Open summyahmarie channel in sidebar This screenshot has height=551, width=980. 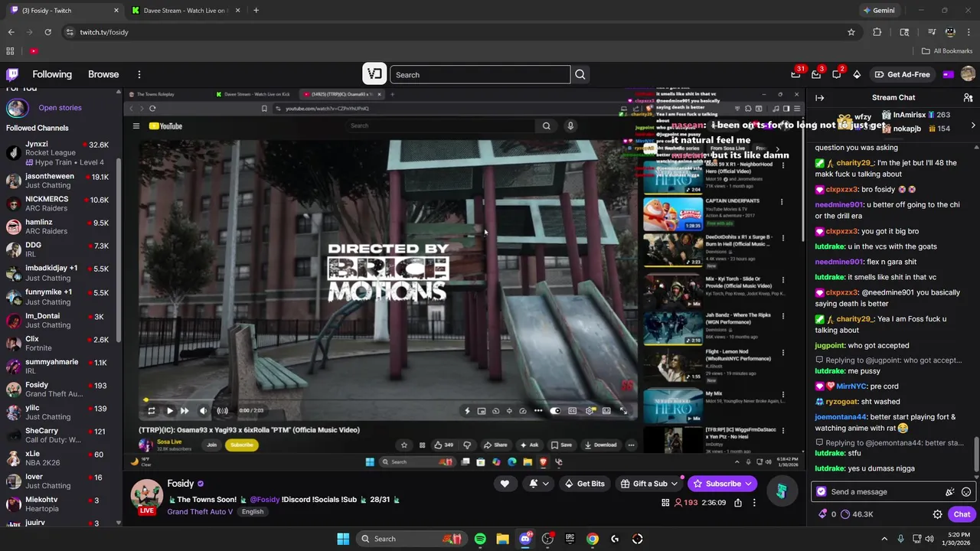point(58,366)
